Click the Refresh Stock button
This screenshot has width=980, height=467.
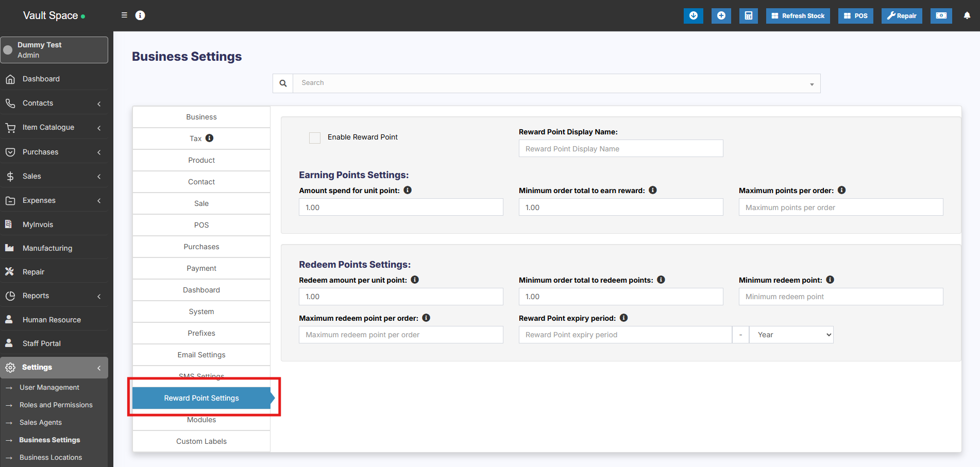(x=798, y=15)
